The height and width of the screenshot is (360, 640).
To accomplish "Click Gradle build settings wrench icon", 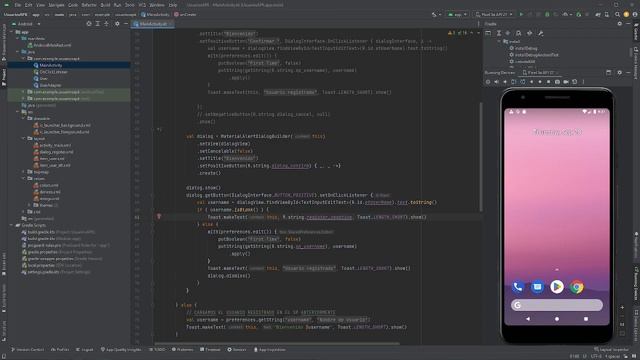I will [541, 33].
